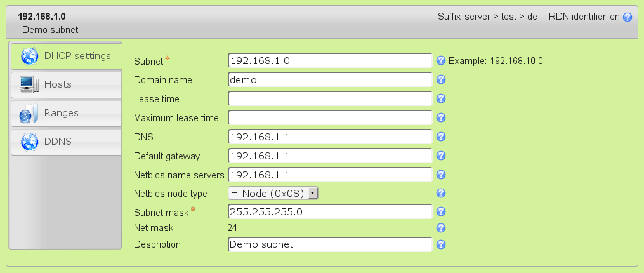
Task: Show help for Maximum lease time
Action: point(441,118)
